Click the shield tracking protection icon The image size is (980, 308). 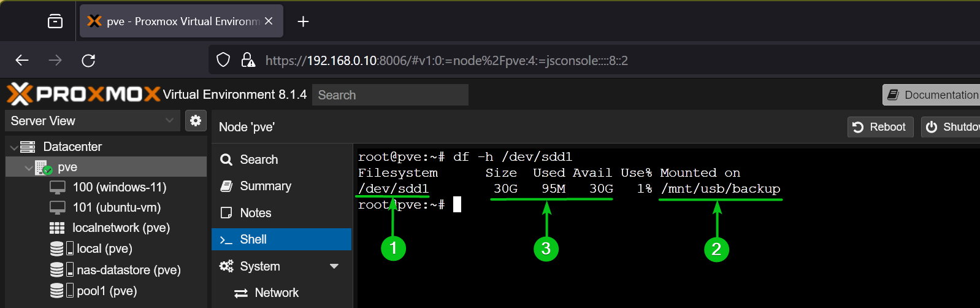[x=223, y=60]
